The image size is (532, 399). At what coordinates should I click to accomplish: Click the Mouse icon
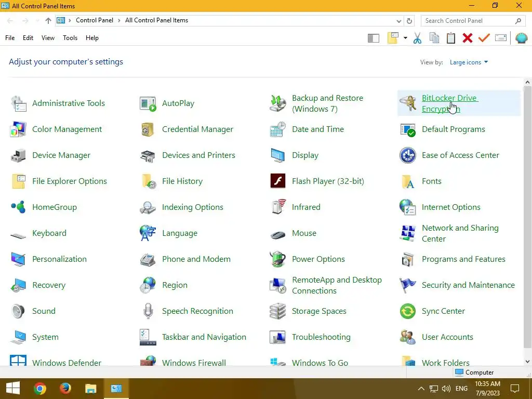coord(278,234)
